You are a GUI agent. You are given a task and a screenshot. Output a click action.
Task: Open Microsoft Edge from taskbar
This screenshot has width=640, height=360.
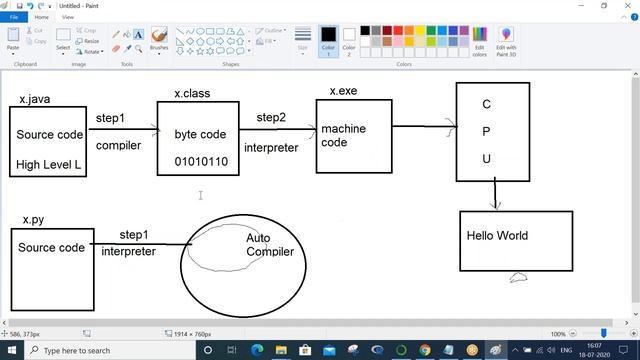(257, 350)
